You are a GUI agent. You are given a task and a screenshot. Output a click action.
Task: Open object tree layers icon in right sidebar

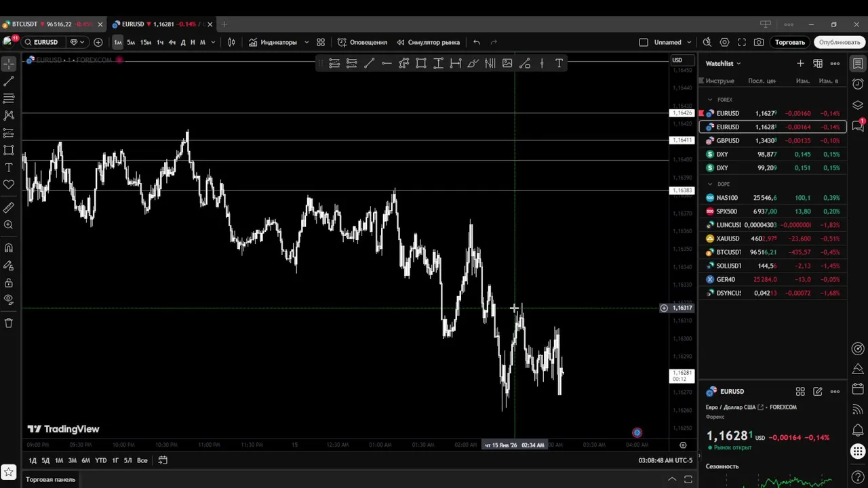pos(858,105)
